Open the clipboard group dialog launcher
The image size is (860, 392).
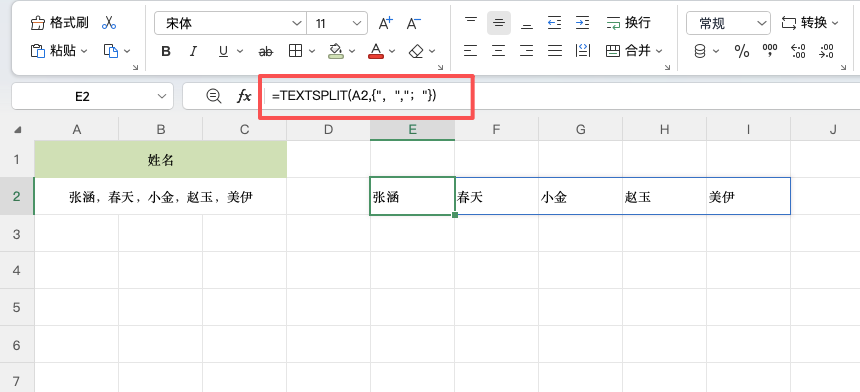pos(135,67)
